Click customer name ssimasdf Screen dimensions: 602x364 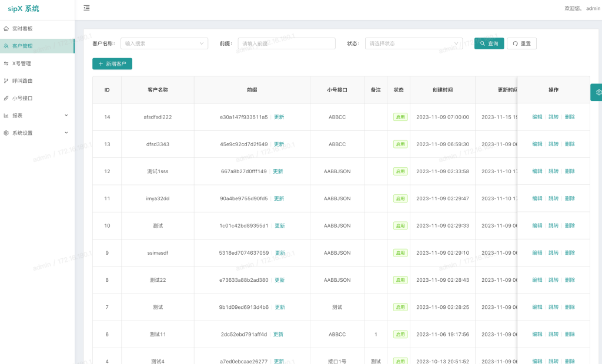click(158, 253)
